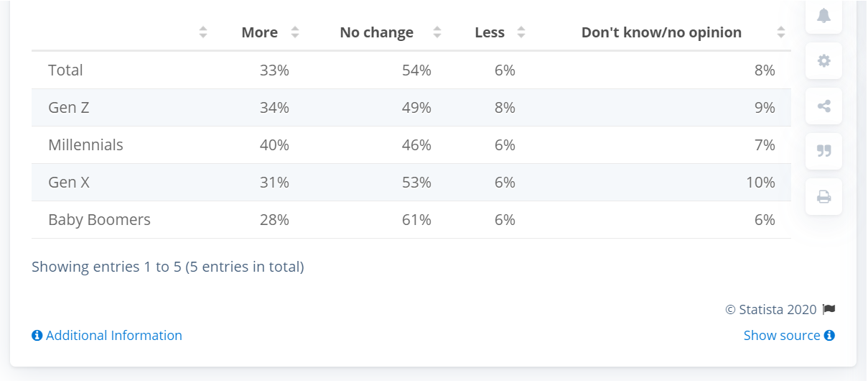Image resolution: width=868 pixels, height=381 pixels.
Task: Sort by Don't know/no opinion column
Action: coord(781,32)
